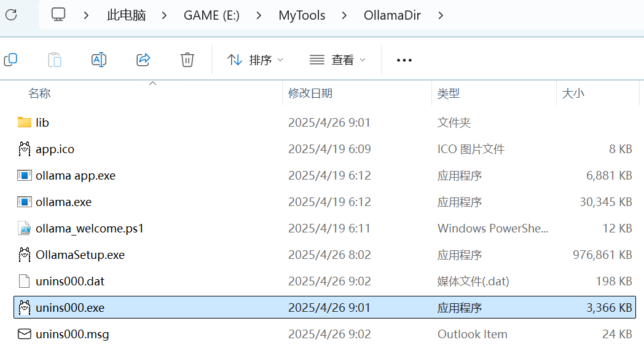The image size is (644, 345).
Task: Select the ollama app.exe file name
Action: (x=76, y=176)
